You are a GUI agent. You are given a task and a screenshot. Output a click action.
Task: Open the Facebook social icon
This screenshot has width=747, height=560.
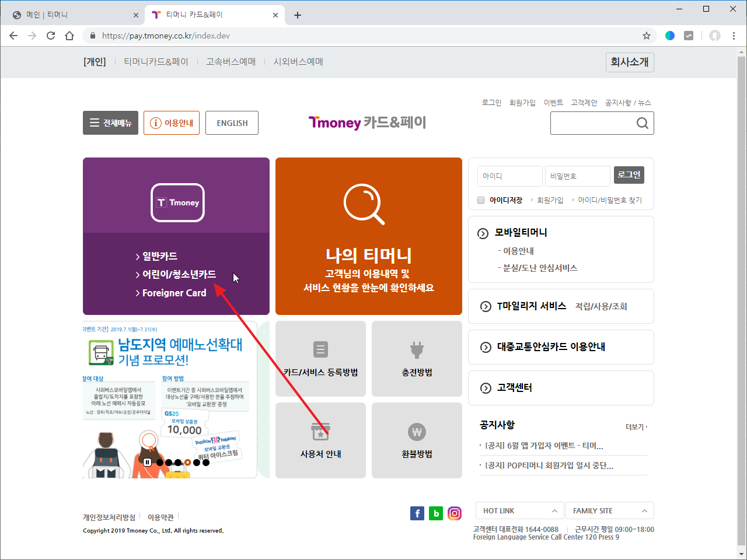point(417,513)
